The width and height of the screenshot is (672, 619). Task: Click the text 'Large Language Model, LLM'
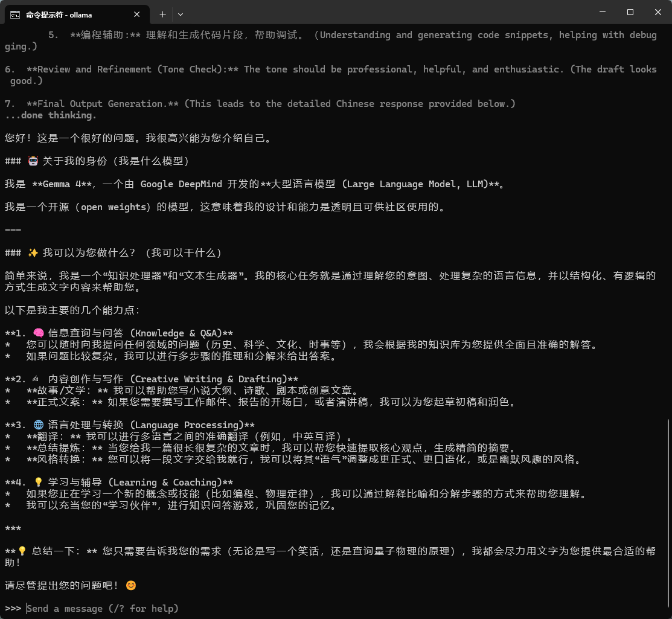click(x=415, y=184)
